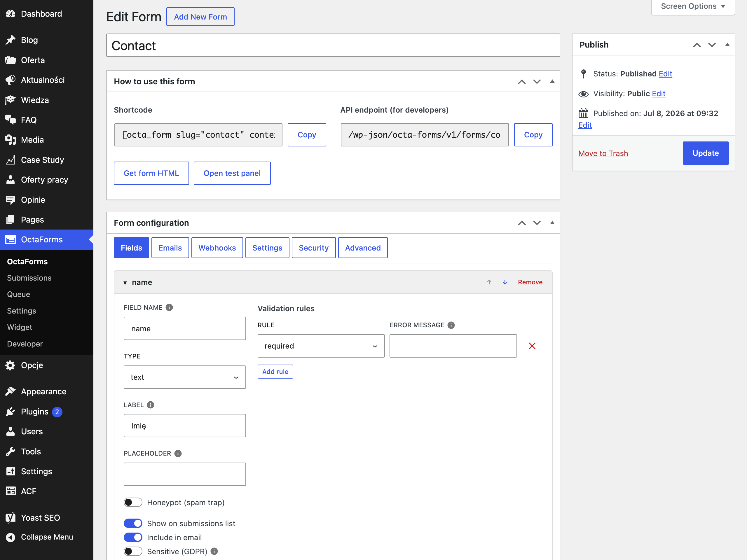Focus the Contact form title field

pyautogui.click(x=333, y=45)
